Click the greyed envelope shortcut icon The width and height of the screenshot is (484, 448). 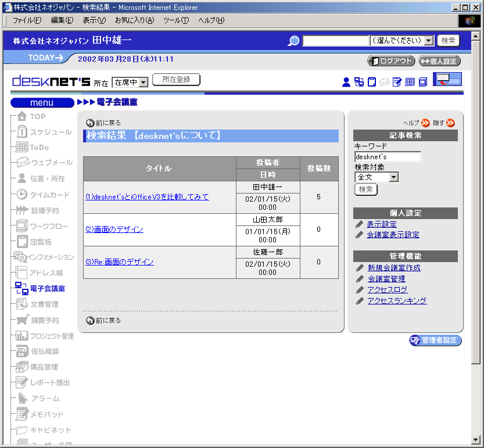[384, 82]
